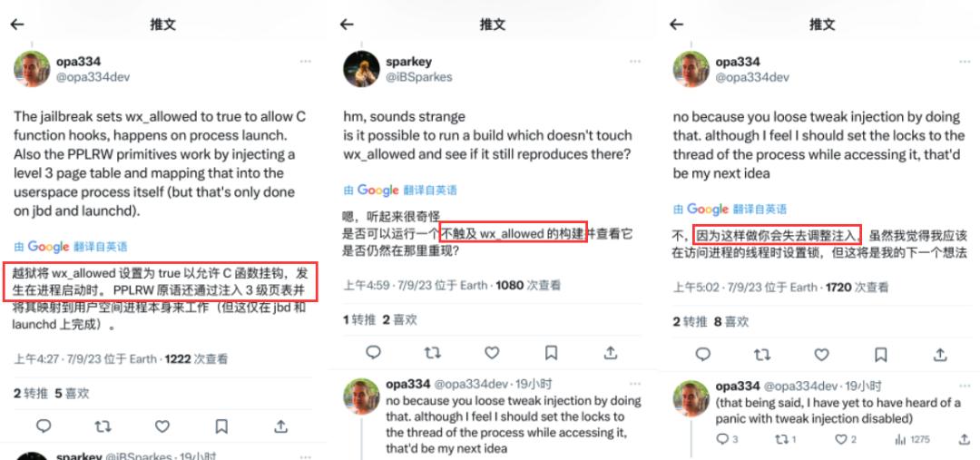This screenshot has width=980, height=460.
Task: Retweet the sparkey 'hm, sounds strange' tweet
Action: click(x=433, y=353)
